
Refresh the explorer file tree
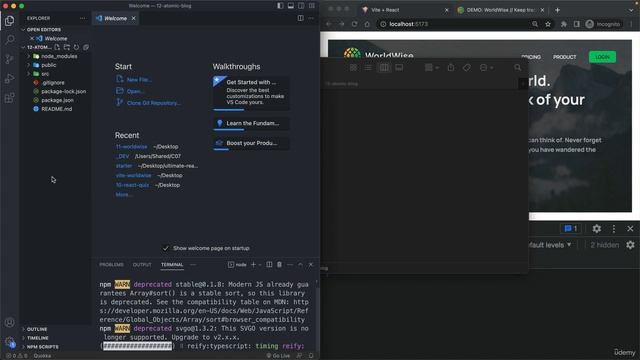point(76,47)
